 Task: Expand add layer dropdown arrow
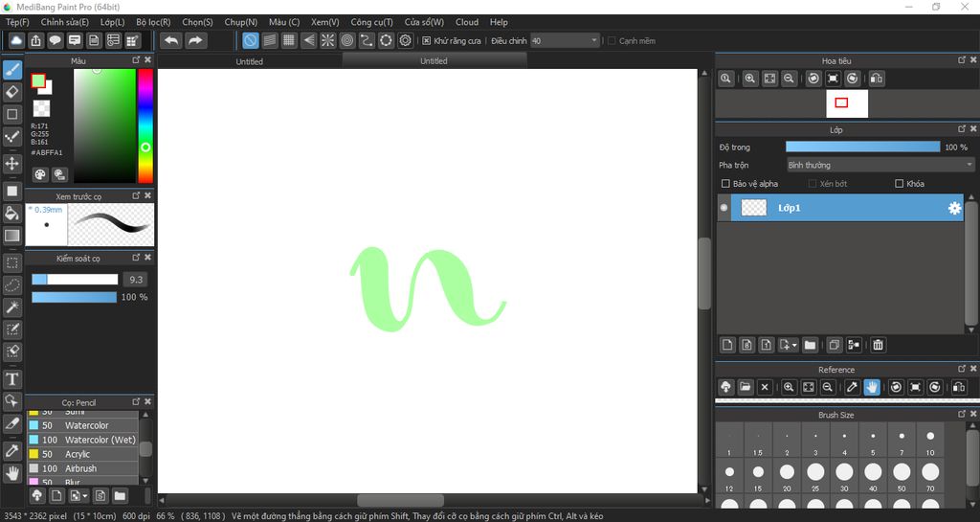pos(794,345)
